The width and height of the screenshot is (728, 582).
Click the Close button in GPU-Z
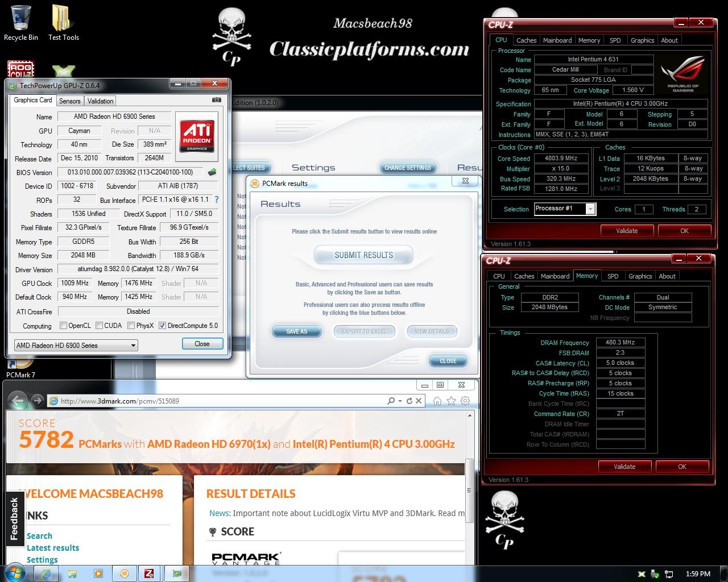(x=202, y=344)
